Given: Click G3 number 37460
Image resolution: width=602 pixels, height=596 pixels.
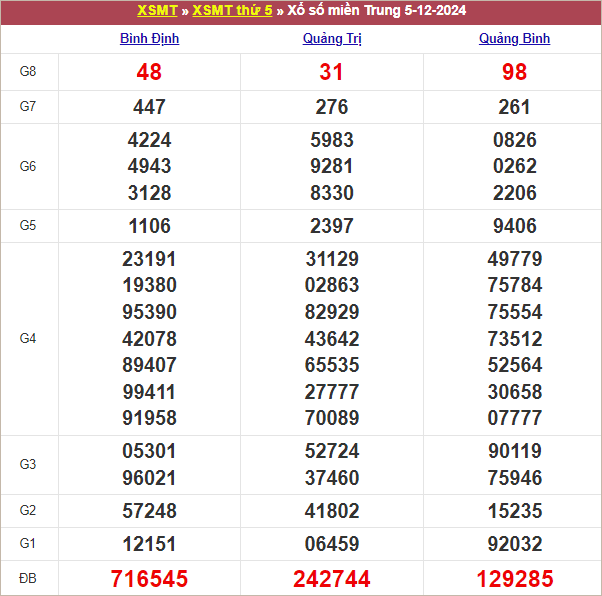Looking at the screenshot, I should tap(332, 478).
